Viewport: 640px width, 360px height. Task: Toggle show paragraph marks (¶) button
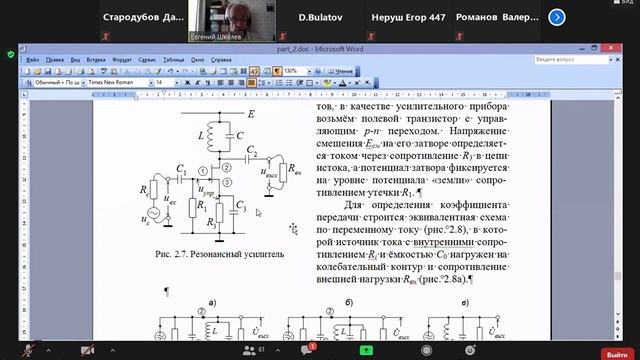coord(277,71)
